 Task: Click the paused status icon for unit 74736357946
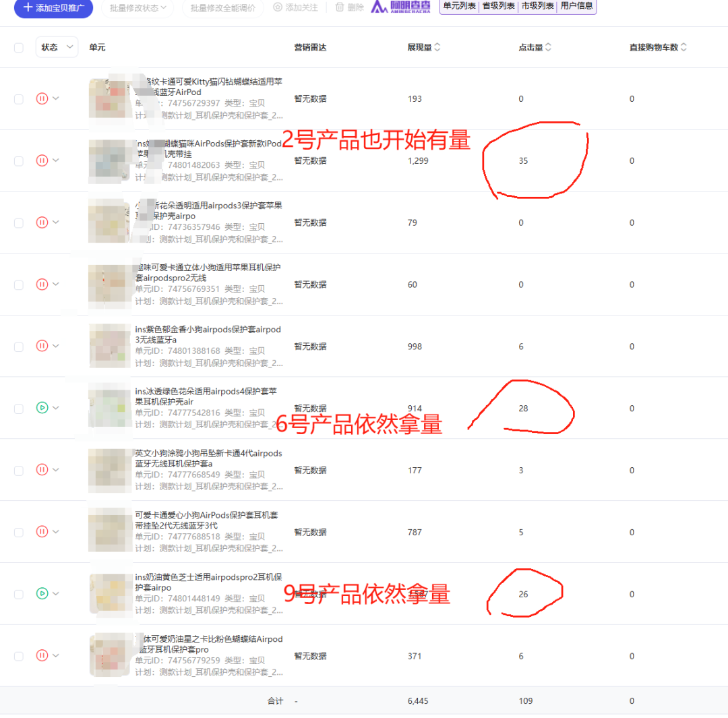(x=42, y=222)
